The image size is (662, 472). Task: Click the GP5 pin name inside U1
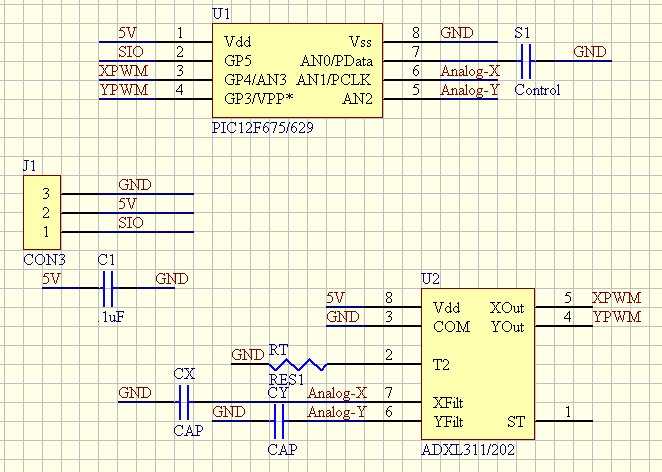click(x=238, y=61)
